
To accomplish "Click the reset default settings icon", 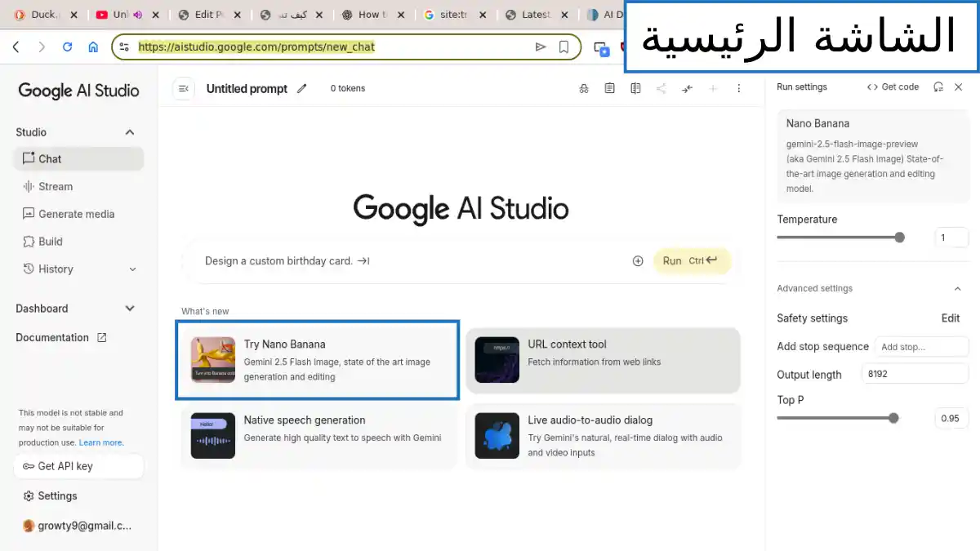I will point(938,87).
